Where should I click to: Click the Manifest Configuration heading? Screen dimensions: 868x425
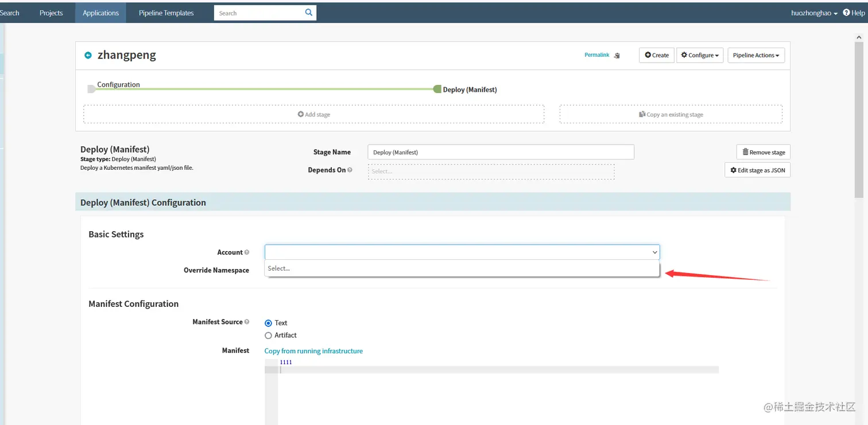(134, 304)
